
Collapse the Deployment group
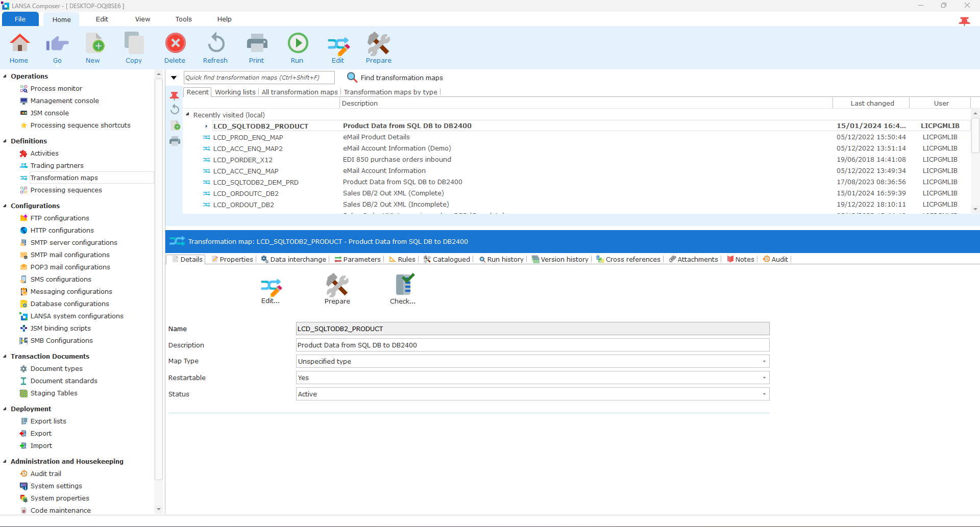pos(5,409)
